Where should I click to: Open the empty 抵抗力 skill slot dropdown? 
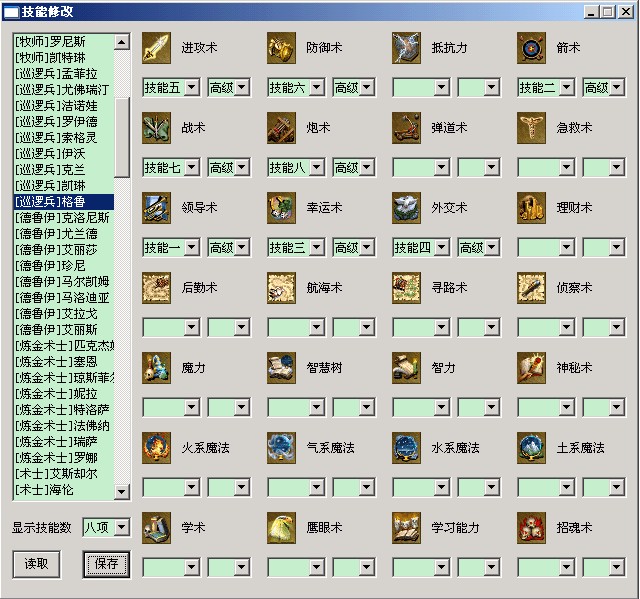421,87
